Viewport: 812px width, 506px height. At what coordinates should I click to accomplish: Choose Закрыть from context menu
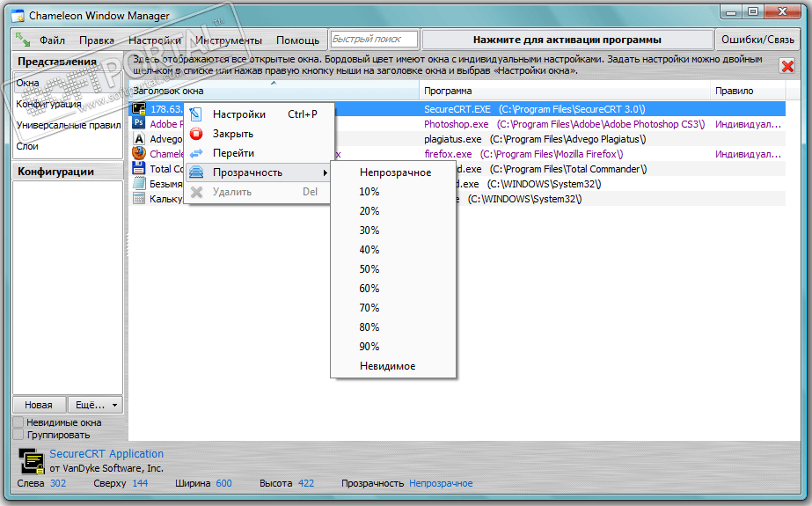tap(258, 134)
